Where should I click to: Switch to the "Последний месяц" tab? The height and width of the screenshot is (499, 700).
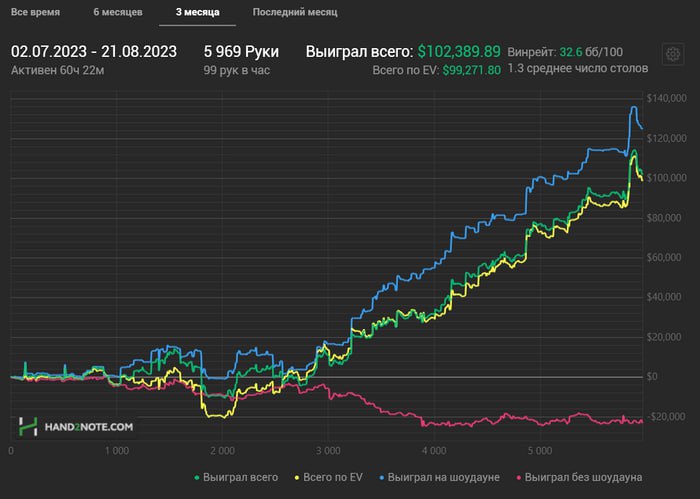295,12
